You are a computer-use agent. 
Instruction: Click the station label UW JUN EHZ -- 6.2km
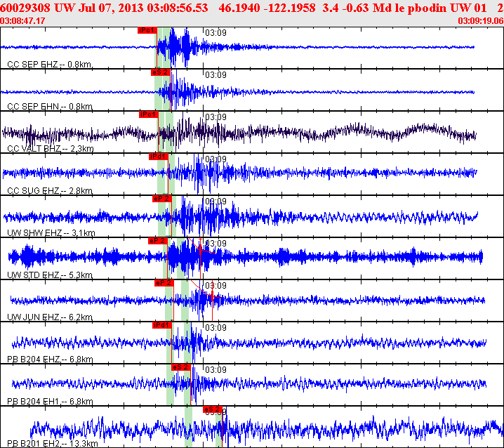pos(50,317)
